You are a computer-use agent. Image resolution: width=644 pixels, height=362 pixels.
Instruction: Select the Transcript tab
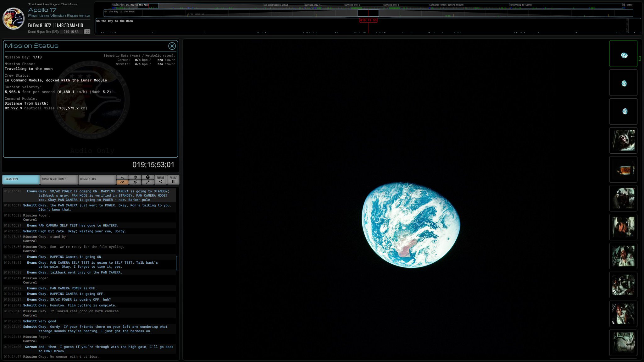(21, 179)
